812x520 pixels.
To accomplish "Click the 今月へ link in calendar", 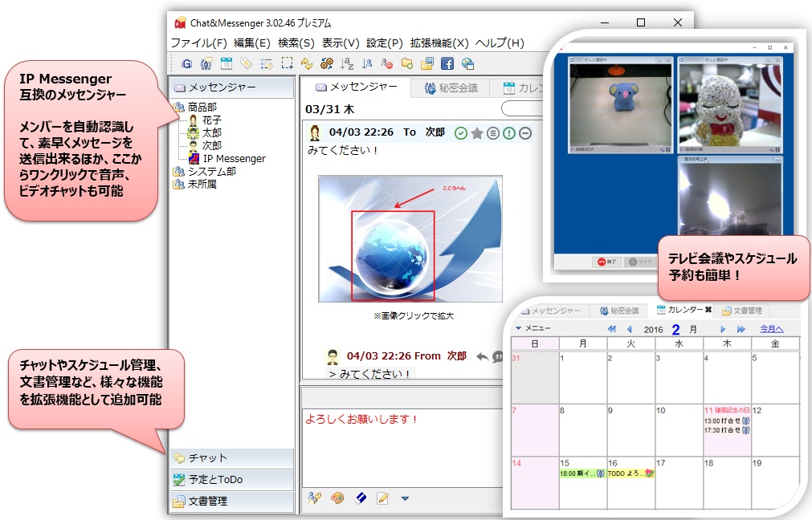I will coord(771,328).
